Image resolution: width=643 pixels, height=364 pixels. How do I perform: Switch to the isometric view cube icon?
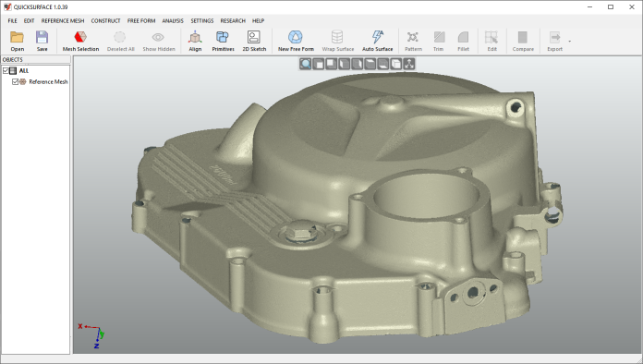click(x=395, y=64)
